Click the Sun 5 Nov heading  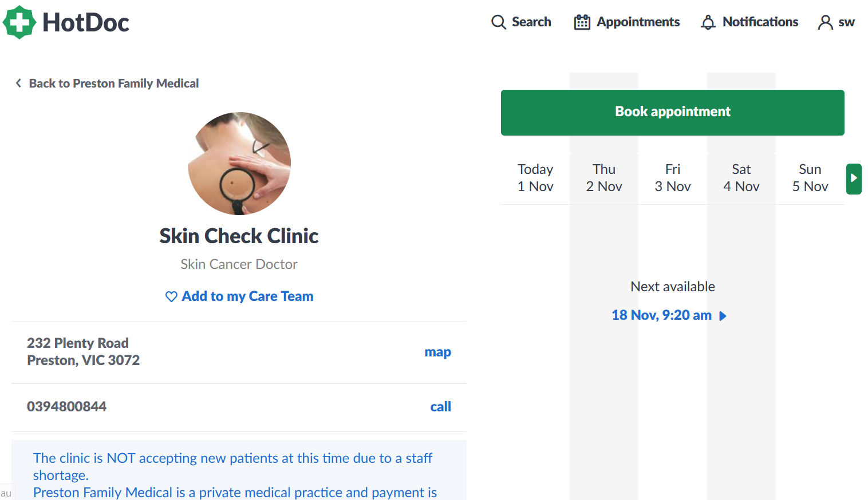tap(810, 178)
